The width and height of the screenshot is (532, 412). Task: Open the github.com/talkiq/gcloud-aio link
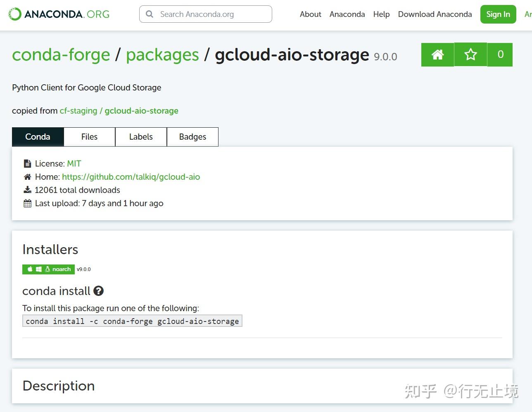pos(131,177)
